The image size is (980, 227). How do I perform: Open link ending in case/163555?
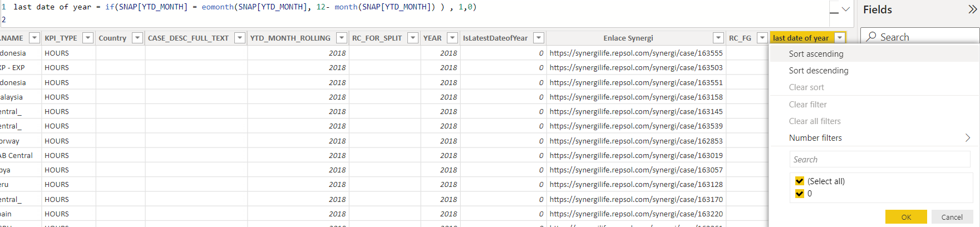pos(636,53)
